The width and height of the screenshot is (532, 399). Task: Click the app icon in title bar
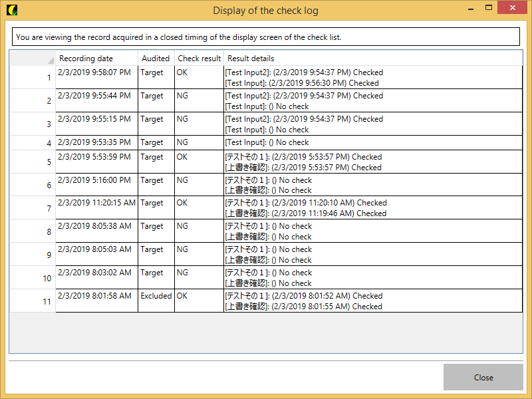(x=11, y=10)
